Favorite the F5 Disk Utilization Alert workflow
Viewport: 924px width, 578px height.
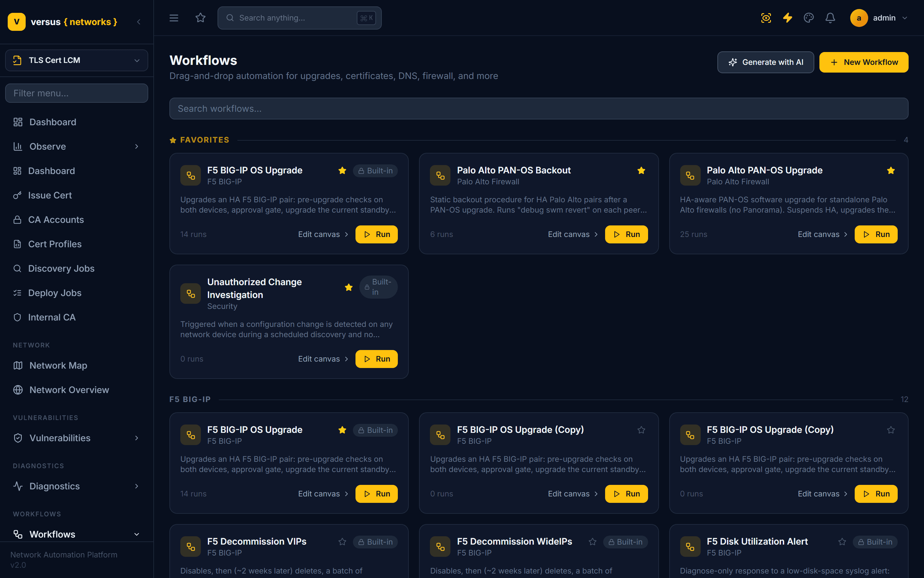click(x=842, y=542)
